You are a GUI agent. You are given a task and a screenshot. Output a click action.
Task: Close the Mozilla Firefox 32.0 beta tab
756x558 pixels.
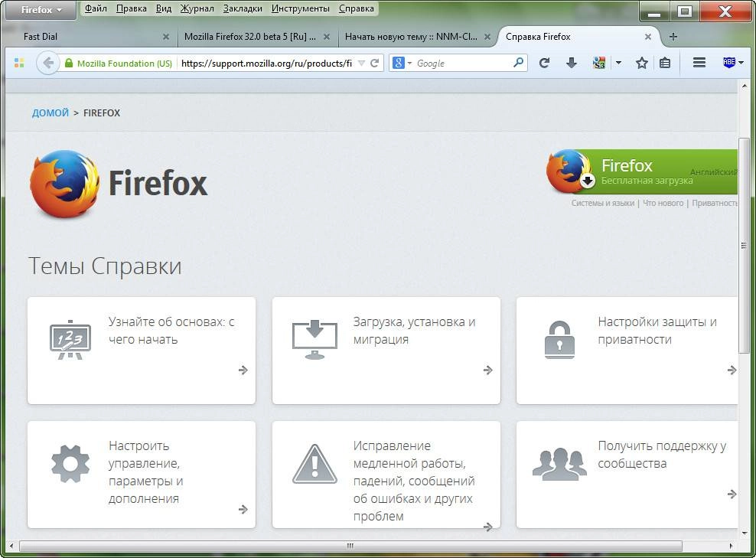(x=327, y=37)
